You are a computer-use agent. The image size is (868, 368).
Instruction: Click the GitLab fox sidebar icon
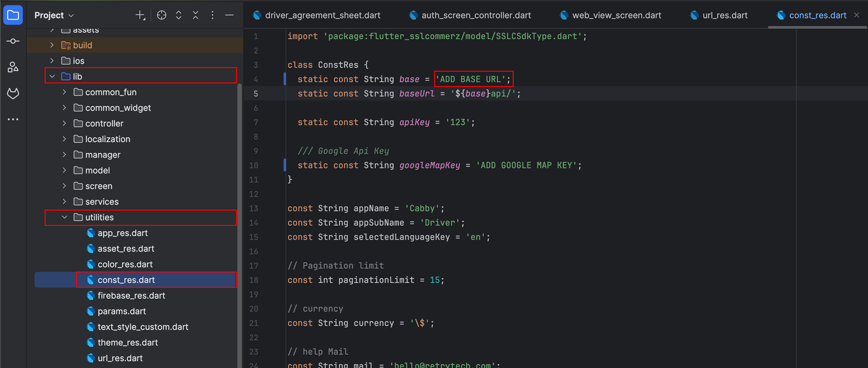pyautogui.click(x=13, y=93)
